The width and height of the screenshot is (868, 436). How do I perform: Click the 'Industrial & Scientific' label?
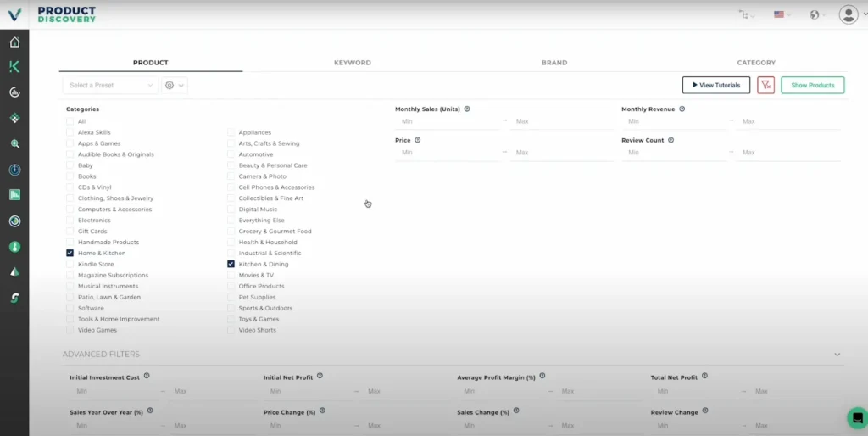pyautogui.click(x=270, y=253)
